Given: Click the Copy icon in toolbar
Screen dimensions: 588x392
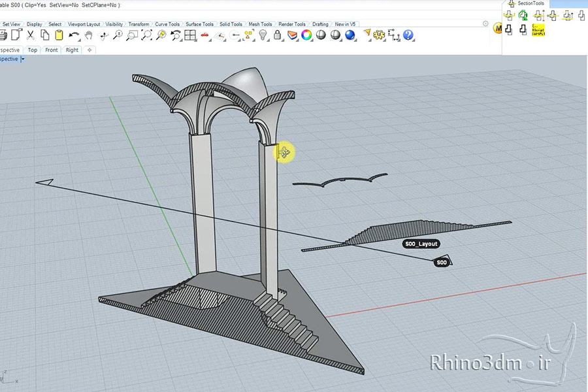Looking at the screenshot, I should [x=44, y=35].
